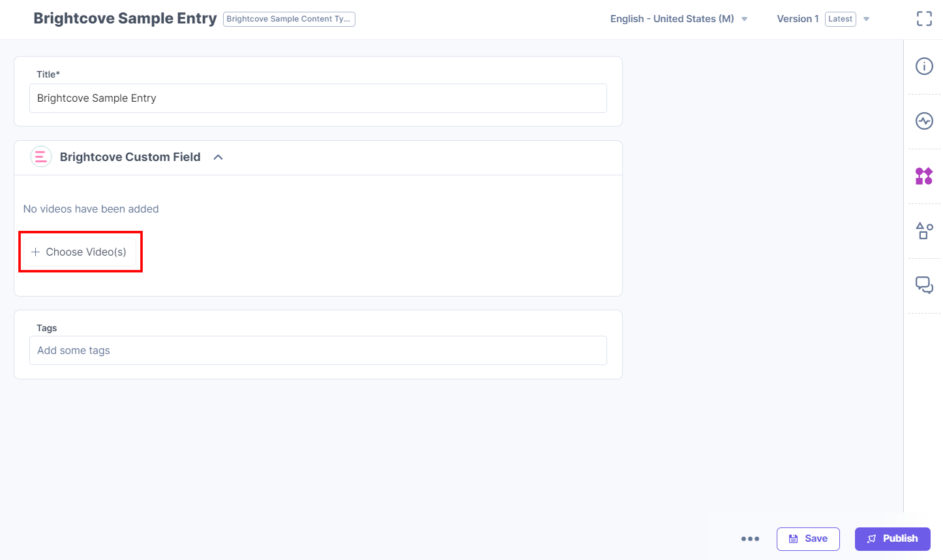Open the Version 1 dropdown
943x560 pixels.
[x=823, y=19]
